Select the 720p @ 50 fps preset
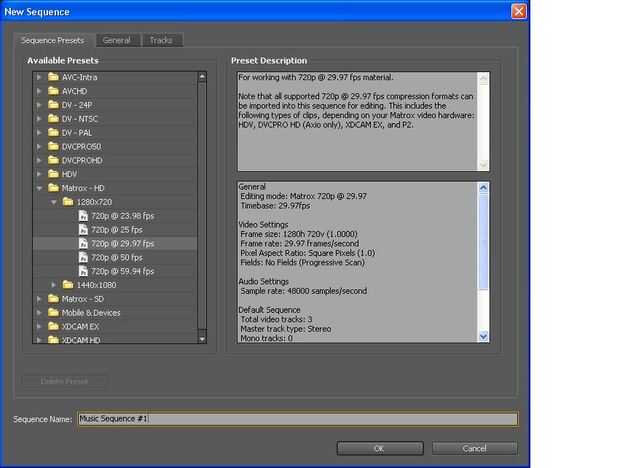The height and width of the screenshot is (468, 620). point(117,257)
